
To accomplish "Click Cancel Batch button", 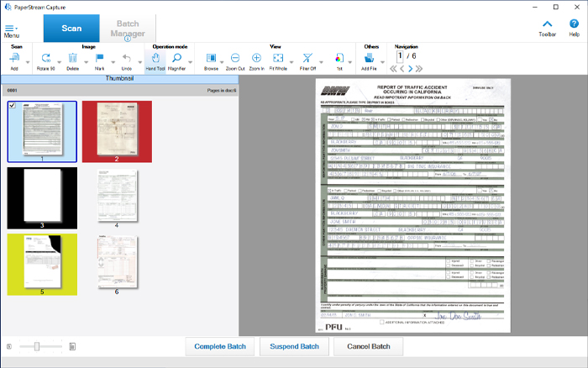I will pyautogui.click(x=369, y=347).
